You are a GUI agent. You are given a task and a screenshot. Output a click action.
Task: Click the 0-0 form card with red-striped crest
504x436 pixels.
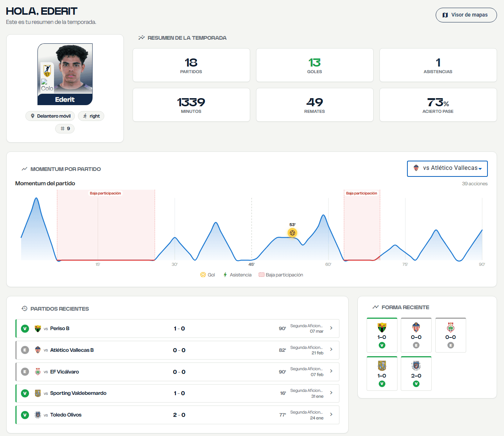pos(416,335)
